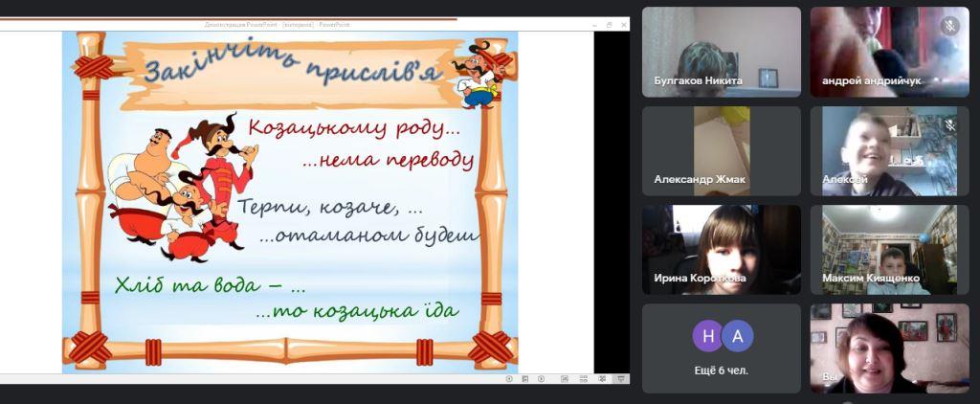Click the Cossack figure beside the title banner
This screenshot has height=404, width=980.
479,75
